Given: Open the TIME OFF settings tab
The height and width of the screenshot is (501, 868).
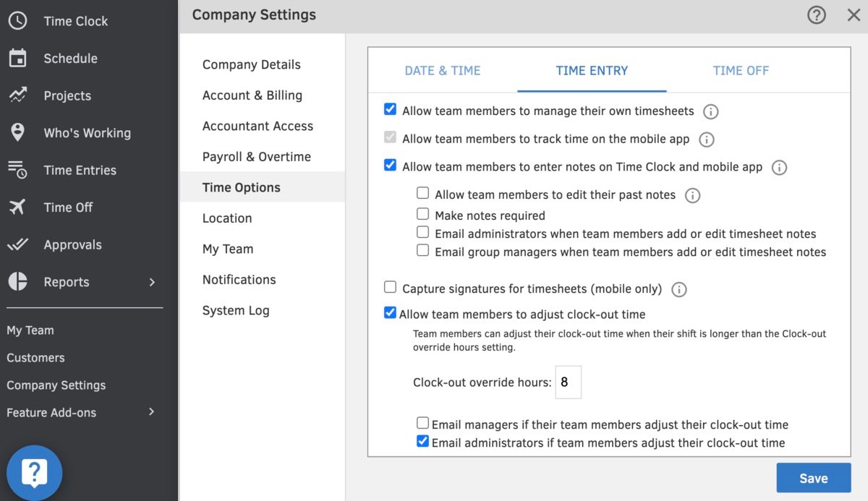Looking at the screenshot, I should (x=741, y=70).
